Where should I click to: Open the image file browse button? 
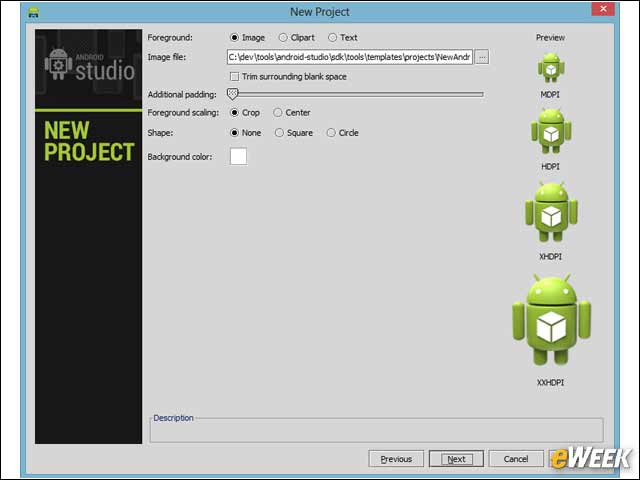tap(482, 57)
